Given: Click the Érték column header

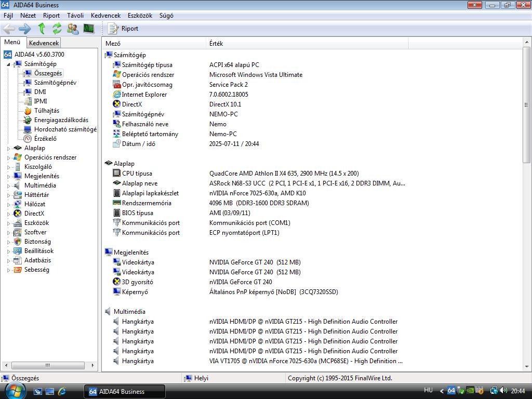Looking at the screenshot, I should pyautogui.click(x=307, y=44).
